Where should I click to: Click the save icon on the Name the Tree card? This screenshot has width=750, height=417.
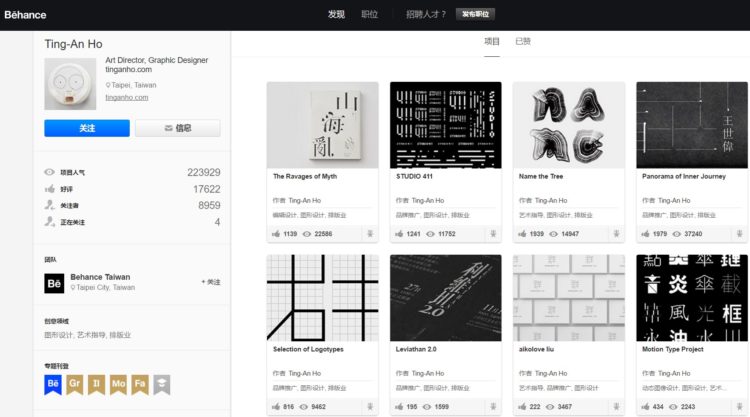[616, 234]
